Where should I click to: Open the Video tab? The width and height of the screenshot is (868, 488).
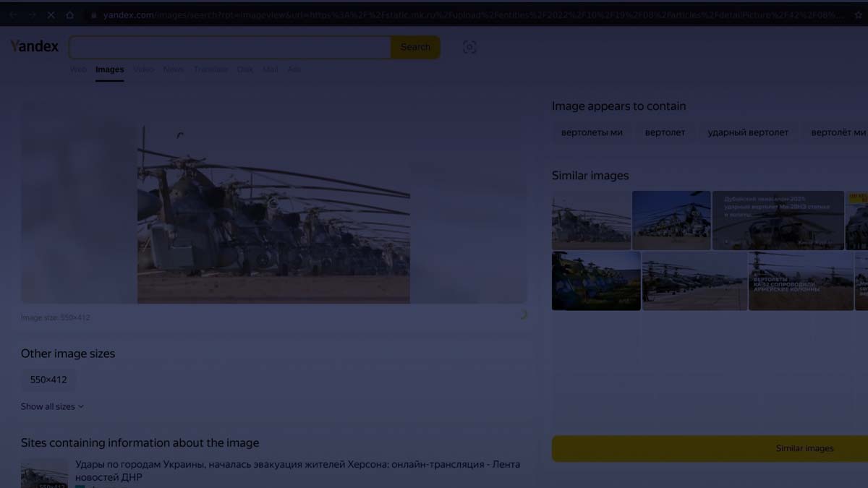[x=143, y=69]
